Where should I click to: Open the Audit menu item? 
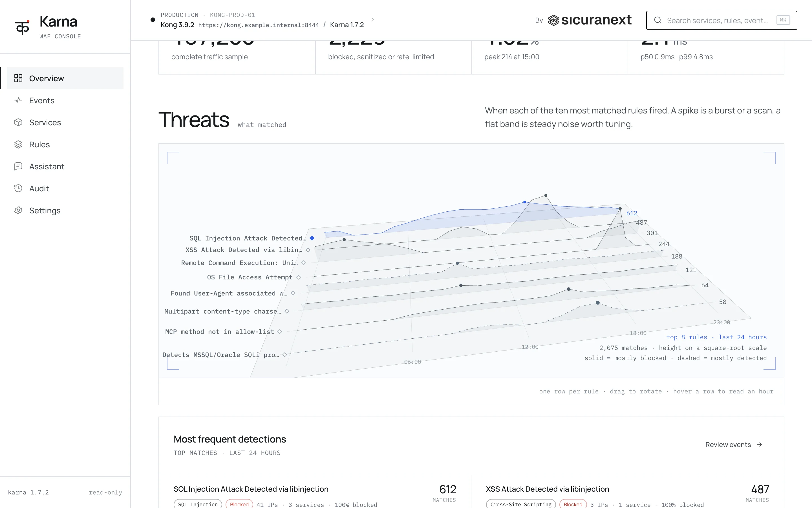click(65, 189)
